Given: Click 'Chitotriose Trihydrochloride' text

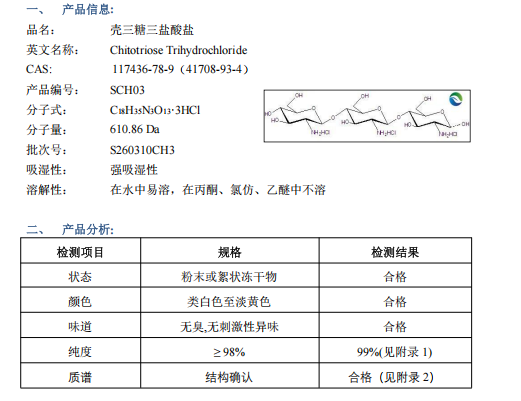Looking at the screenshot, I should pos(179,50).
